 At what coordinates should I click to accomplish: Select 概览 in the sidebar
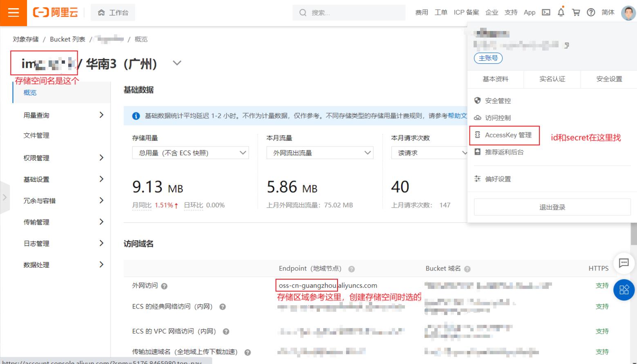tap(62, 93)
